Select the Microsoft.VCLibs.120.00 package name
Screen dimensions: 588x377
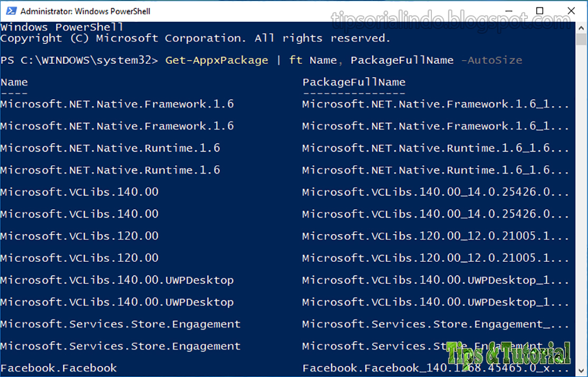tap(80, 236)
